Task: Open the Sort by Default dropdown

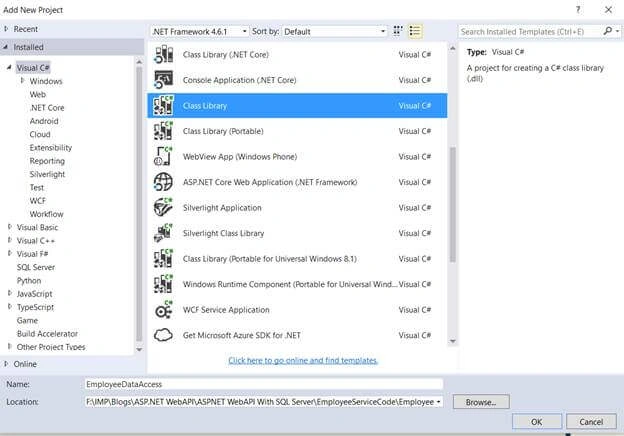Action: pos(334,31)
